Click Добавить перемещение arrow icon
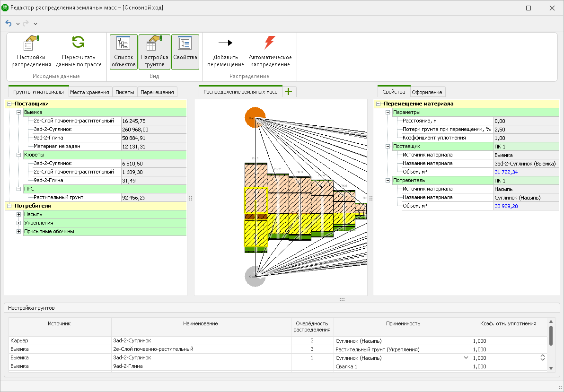 tap(225, 43)
